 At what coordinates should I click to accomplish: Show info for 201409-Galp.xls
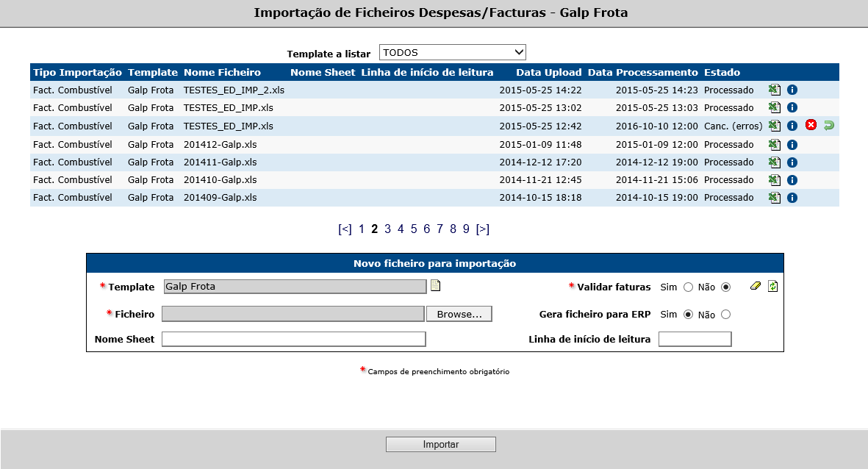coord(792,198)
